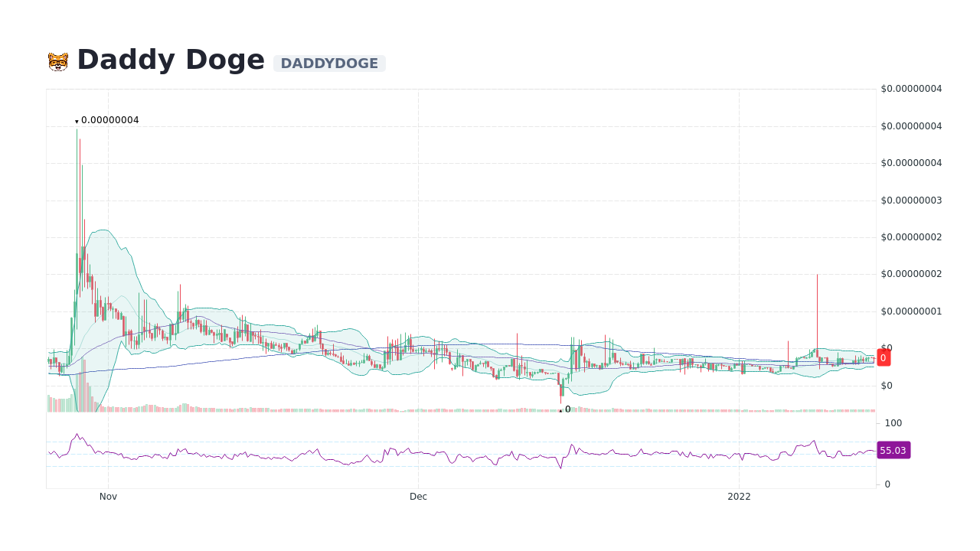Click the Daddy Doge title text
980x551 pixels.
pyautogui.click(x=170, y=59)
